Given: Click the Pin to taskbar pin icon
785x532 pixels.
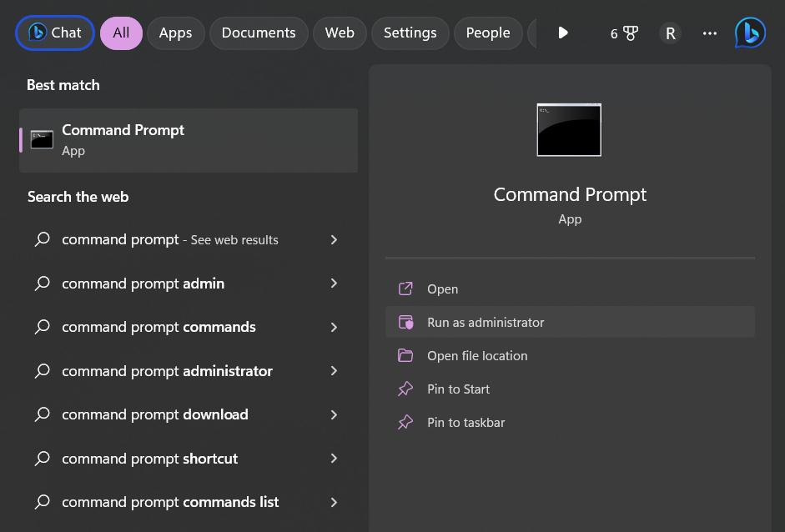Looking at the screenshot, I should pyautogui.click(x=405, y=423).
